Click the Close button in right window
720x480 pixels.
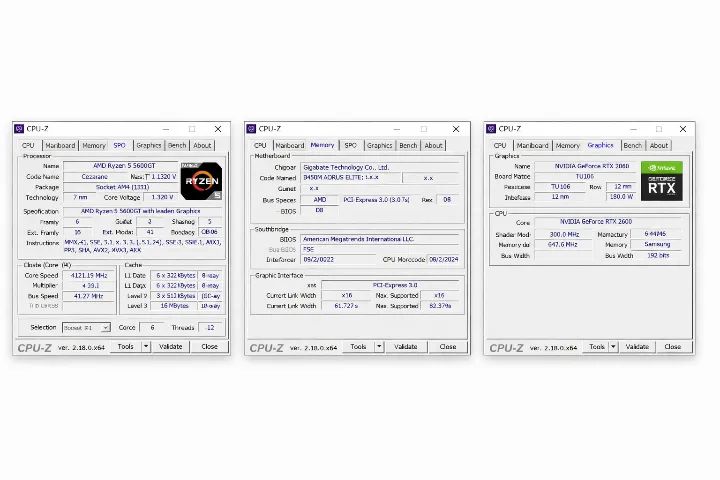(x=673, y=346)
